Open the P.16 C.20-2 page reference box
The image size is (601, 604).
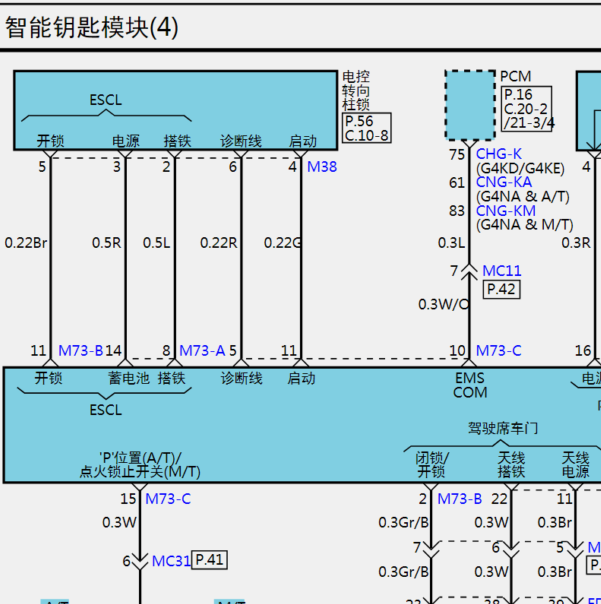(527, 109)
